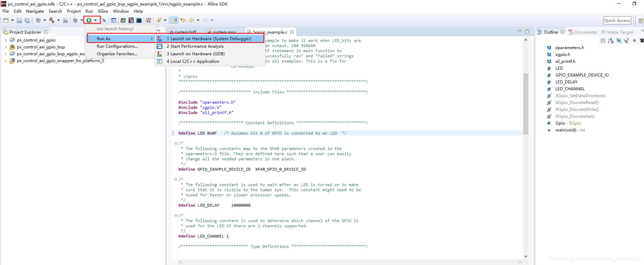
Task: Expand ps_control_axi_gpio_wrapper_hw_platform_0 node
Action: (5, 61)
